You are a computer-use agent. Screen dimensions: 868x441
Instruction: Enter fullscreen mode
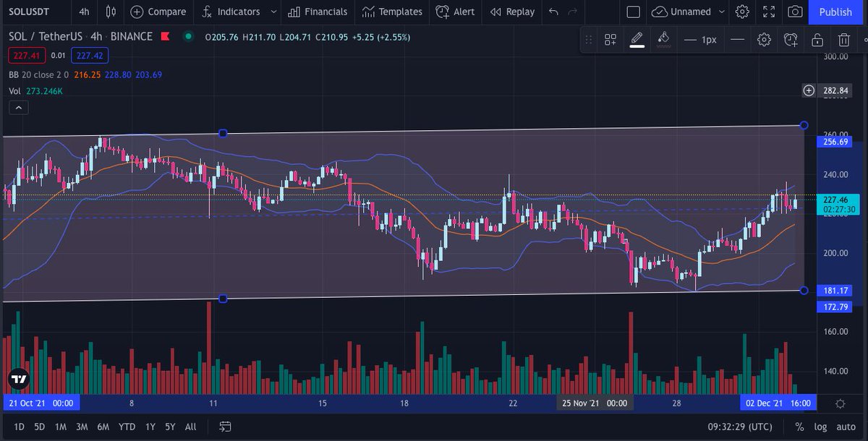pyautogui.click(x=769, y=12)
